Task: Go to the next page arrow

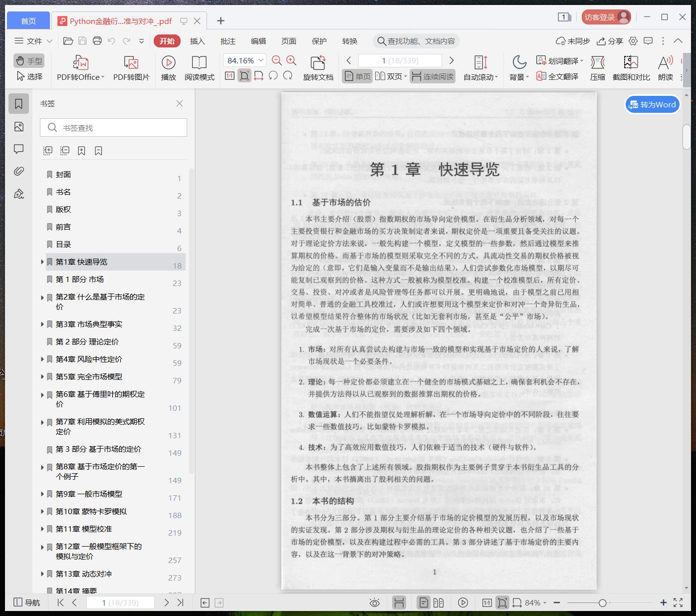Action: point(452,60)
